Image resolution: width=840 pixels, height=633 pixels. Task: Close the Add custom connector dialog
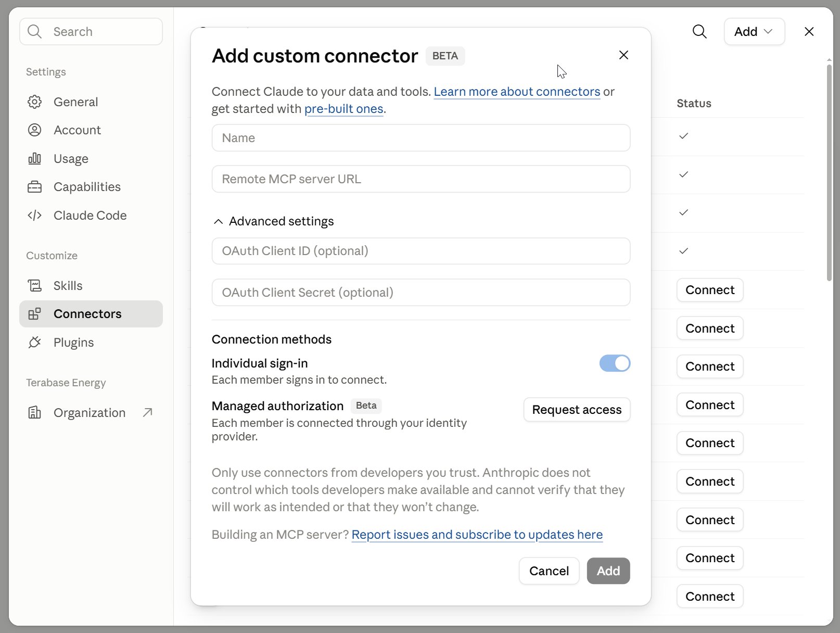tap(623, 55)
